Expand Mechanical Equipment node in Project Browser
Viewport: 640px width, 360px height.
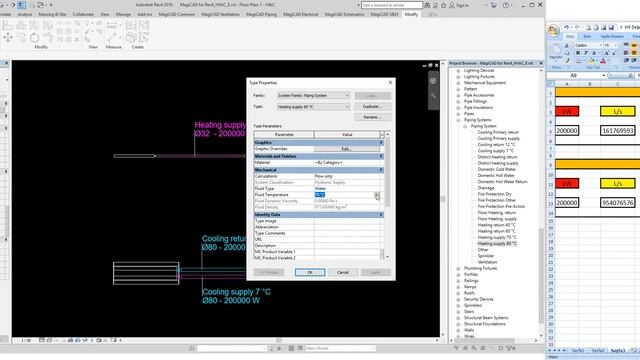pos(458,83)
